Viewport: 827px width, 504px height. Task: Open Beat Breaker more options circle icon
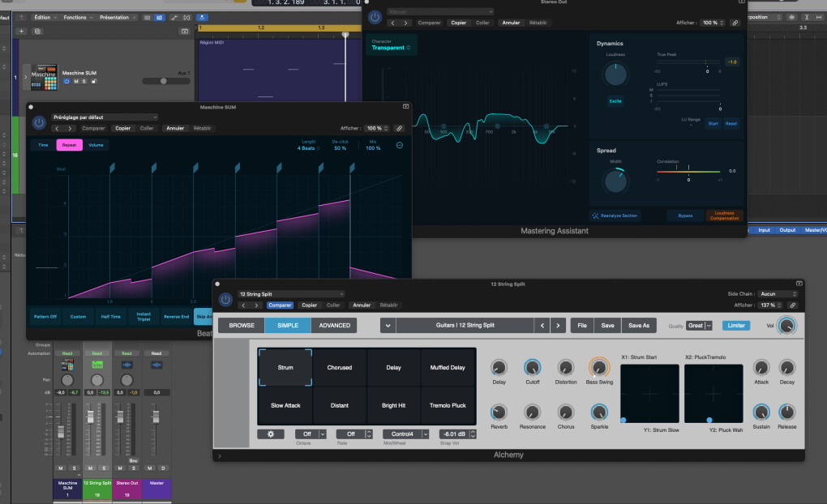pyautogui.click(x=400, y=145)
